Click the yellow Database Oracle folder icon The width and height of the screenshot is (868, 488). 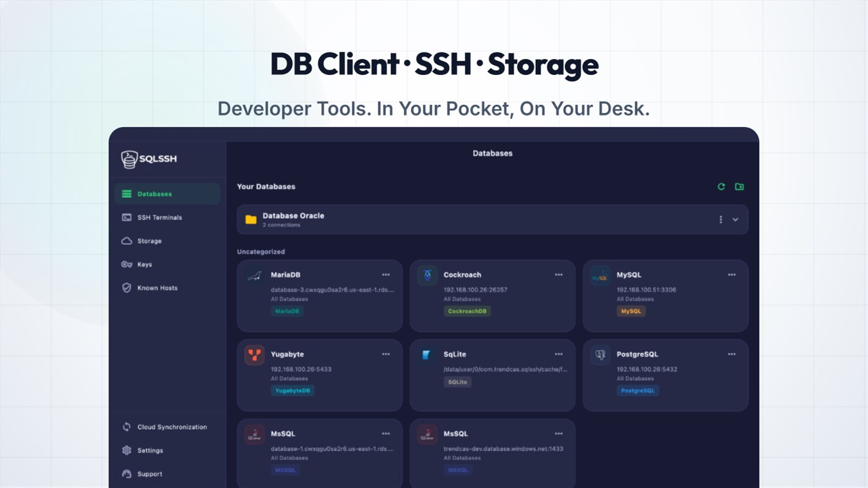coord(251,220)
